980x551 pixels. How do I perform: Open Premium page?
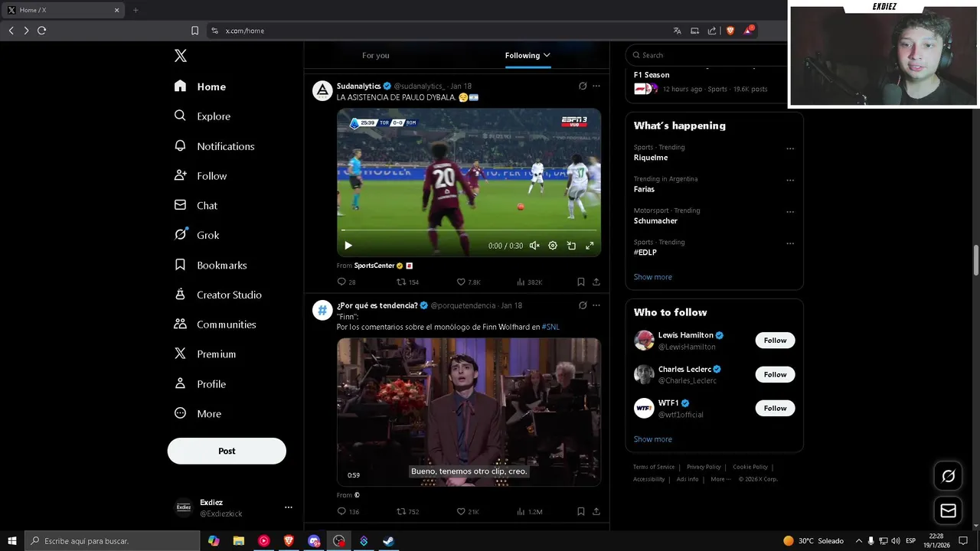tap(205, 354)
